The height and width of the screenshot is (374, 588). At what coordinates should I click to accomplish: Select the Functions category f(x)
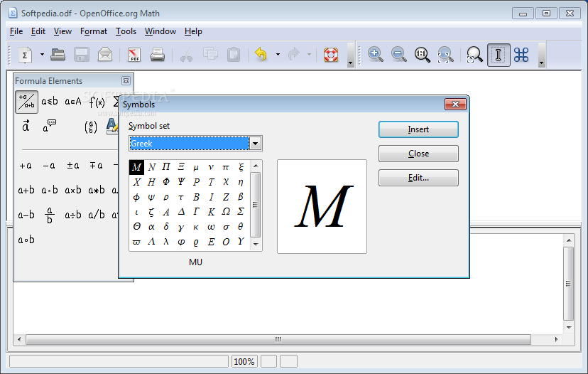97,102
